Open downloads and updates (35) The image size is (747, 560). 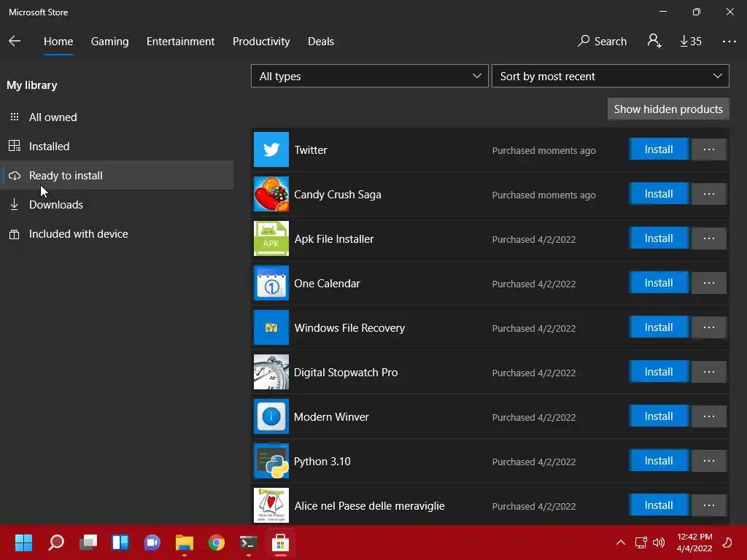click(x=690, y=42)
